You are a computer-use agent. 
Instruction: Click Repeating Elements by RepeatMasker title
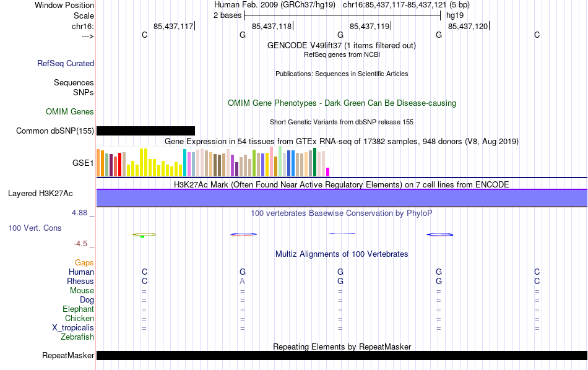pyautogui.click(x=342, y=346)
